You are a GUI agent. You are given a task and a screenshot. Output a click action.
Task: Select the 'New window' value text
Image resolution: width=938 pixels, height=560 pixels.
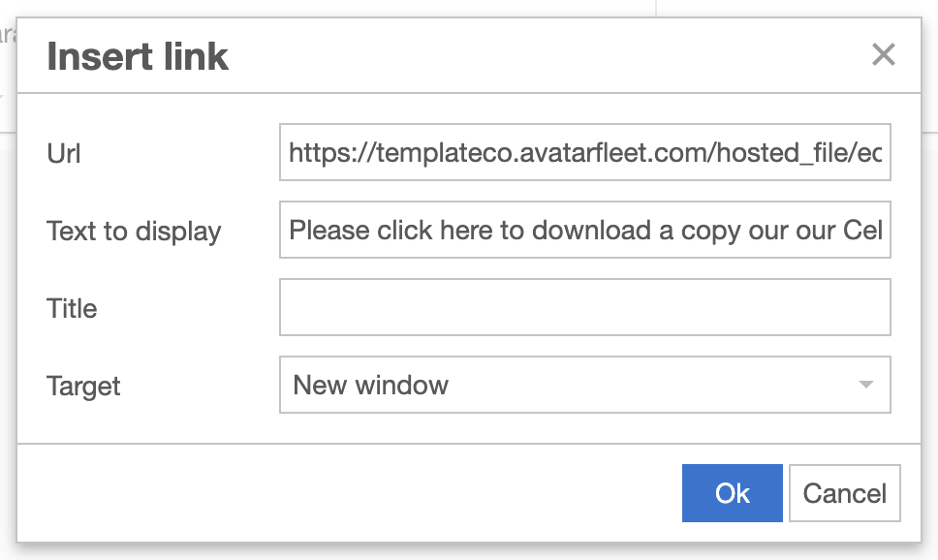371,385
